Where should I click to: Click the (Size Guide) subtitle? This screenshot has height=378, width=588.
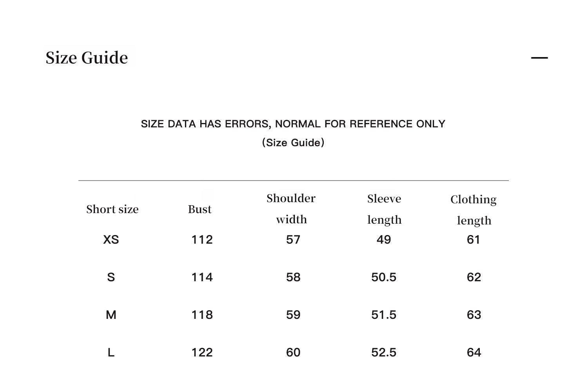tap(293, 143)
